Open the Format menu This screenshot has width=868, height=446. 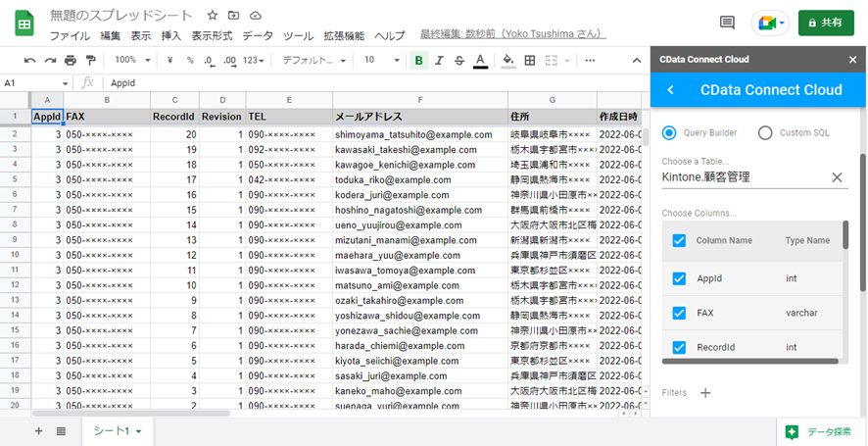coord(212,36)
